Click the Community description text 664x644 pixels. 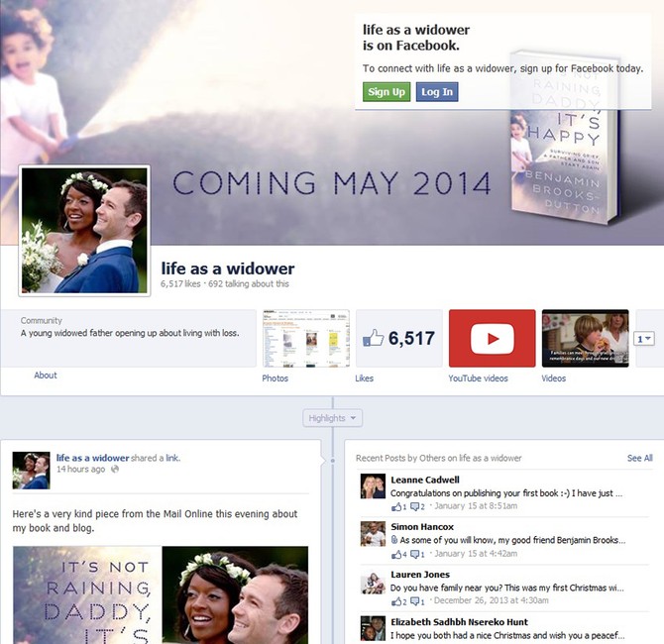[x=130, y=333]
